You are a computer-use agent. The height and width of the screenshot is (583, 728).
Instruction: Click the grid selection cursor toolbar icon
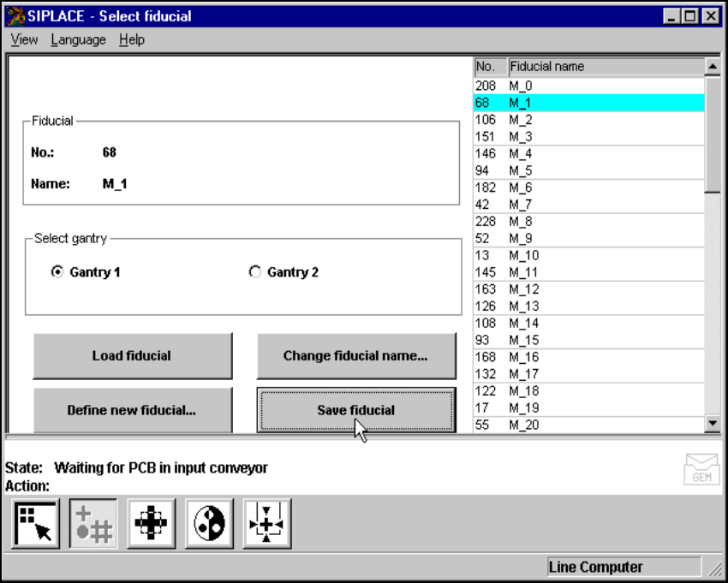pyautogui.click(x=36, y=524)
